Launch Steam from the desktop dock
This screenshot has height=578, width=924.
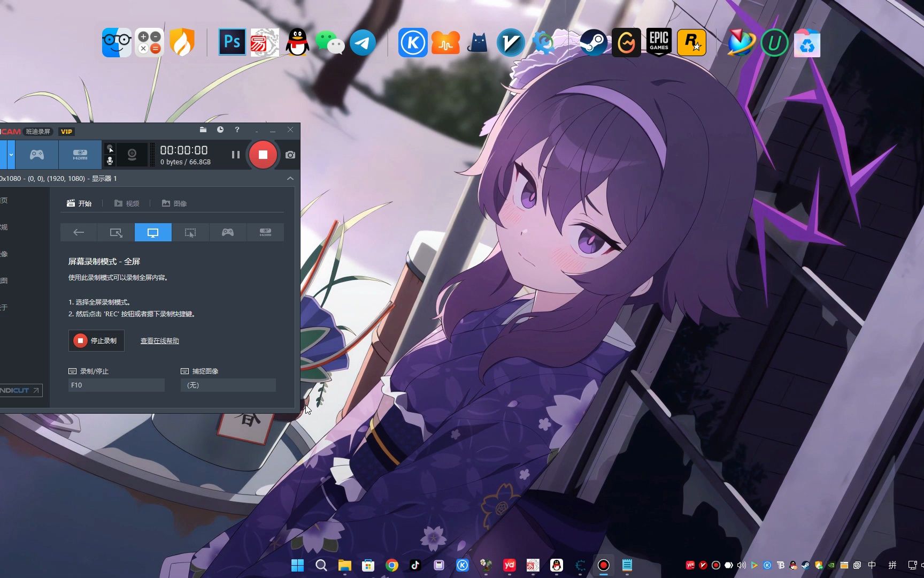(x=593, y=43)
